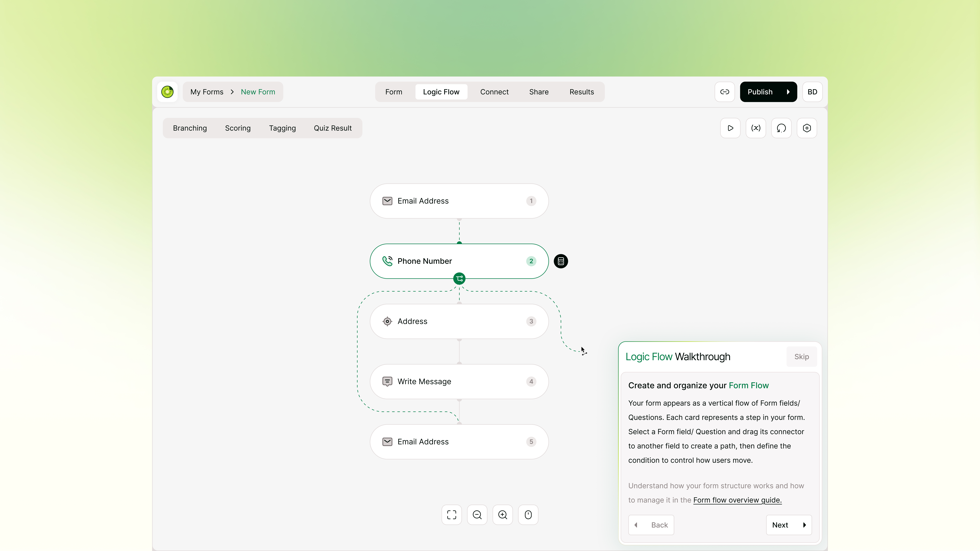Click calculator icon beside Phone Number
Image resolution: width=980 pixels, height=551 pixels.
[561, 261]
